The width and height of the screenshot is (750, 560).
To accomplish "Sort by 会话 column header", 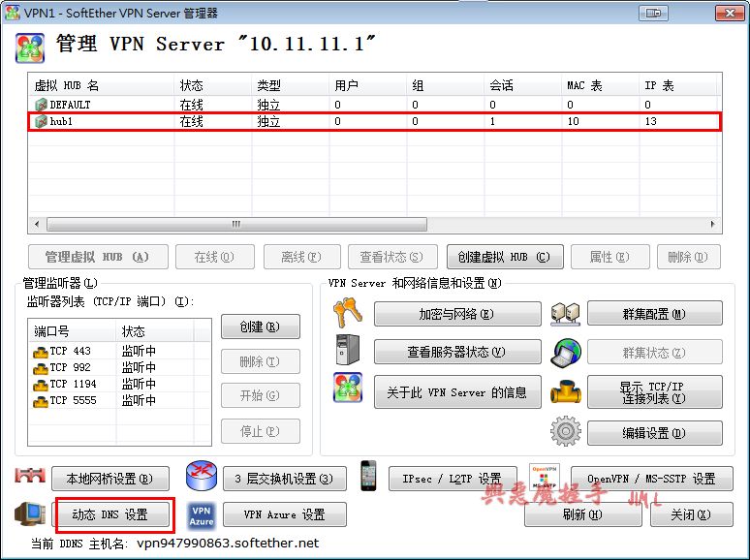I will pos(523,85).
